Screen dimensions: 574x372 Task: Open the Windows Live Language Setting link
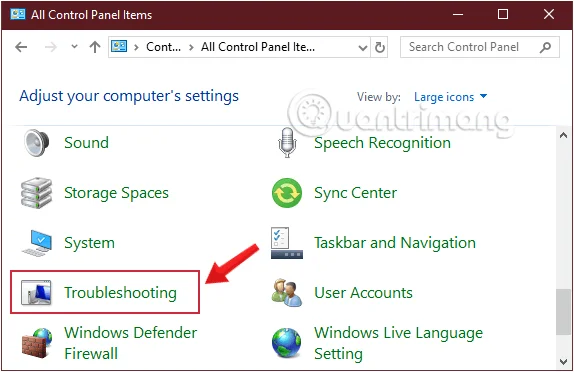click(399, 343)
